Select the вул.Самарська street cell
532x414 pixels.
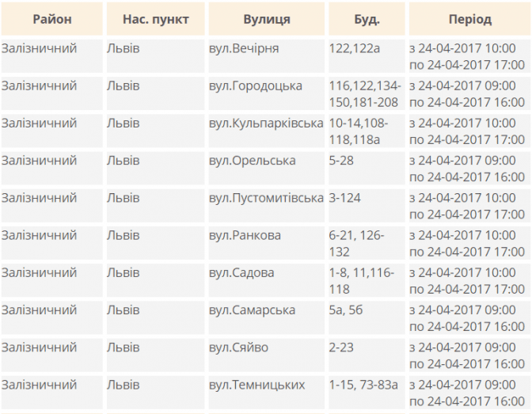(x=252, y=310)
